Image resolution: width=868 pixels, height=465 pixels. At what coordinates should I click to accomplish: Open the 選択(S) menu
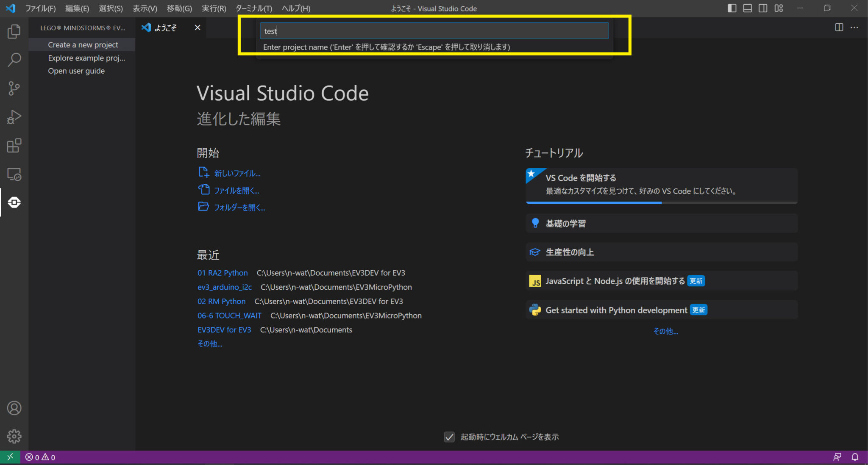[x=111, y=8]
